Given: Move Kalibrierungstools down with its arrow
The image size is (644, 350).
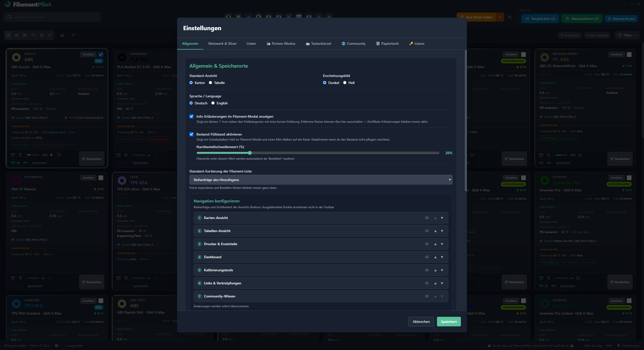Looking at the screenshot, I should tap(442, 270).
